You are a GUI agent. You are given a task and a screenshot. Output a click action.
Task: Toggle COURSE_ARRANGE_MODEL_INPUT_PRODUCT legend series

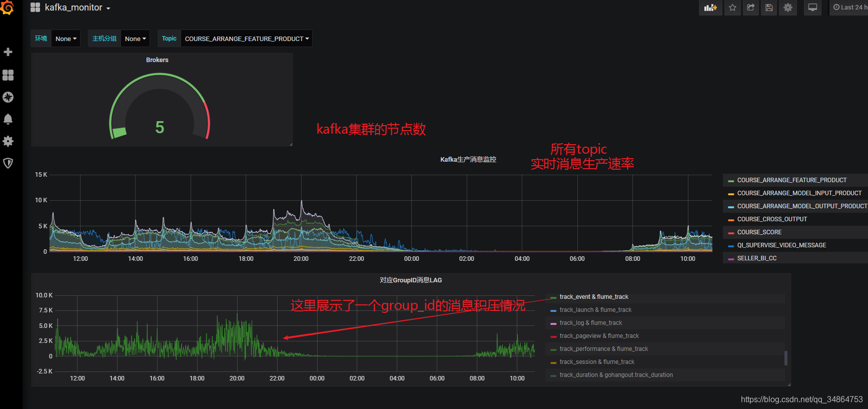(799, 193)
